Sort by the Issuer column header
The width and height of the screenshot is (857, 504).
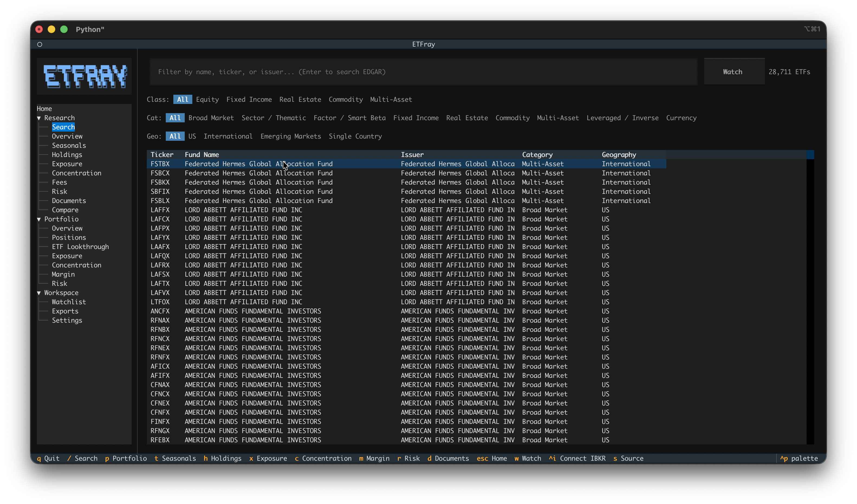[412, 155]
